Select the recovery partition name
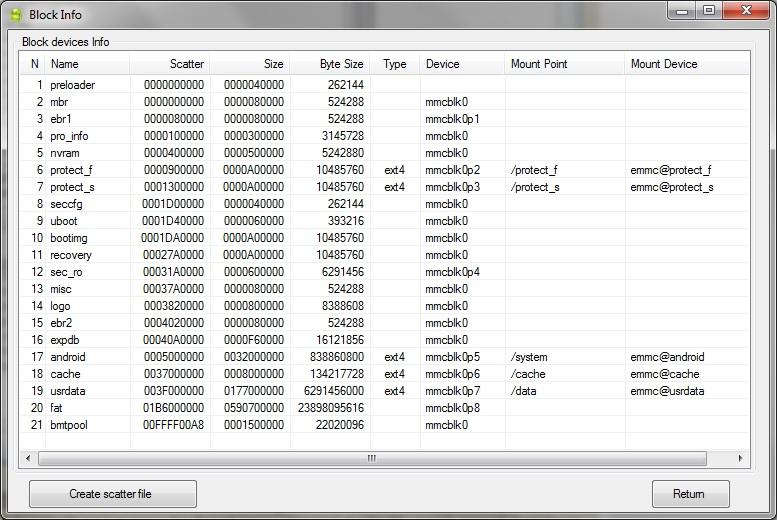Screen dimensions: 777x520 click(71, 255)
